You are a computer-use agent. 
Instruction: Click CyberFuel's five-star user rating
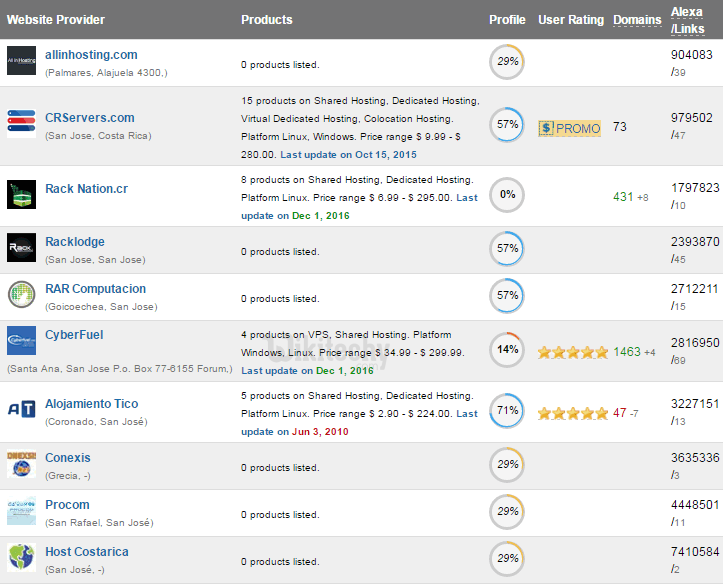pyautogui.click(x=572, y=352)
